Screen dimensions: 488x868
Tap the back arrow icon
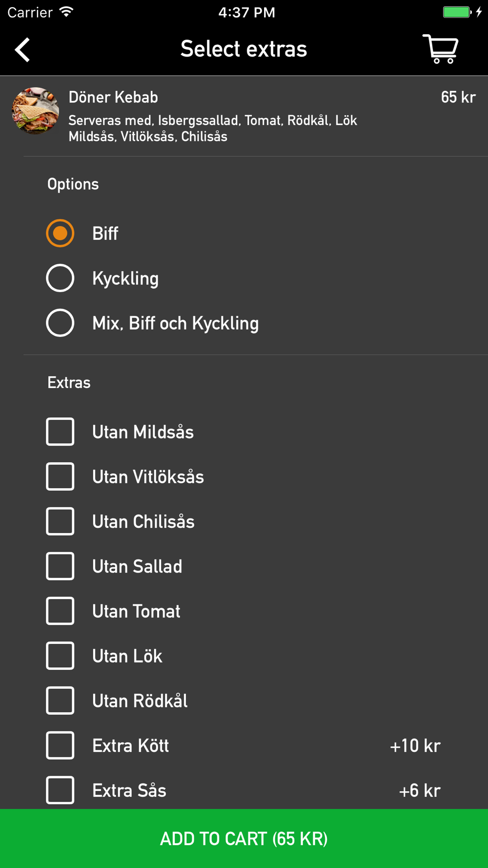pyautogui.click(x=22, y=49)
